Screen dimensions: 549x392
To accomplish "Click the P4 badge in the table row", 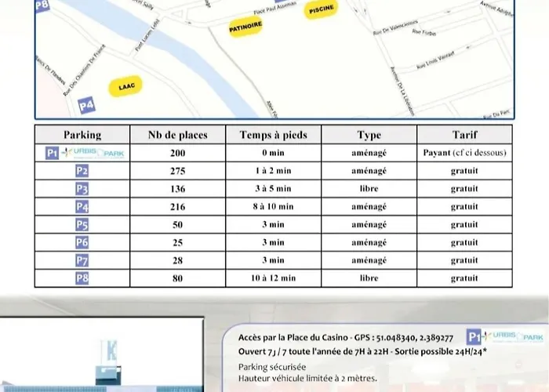I will point(82,207).
